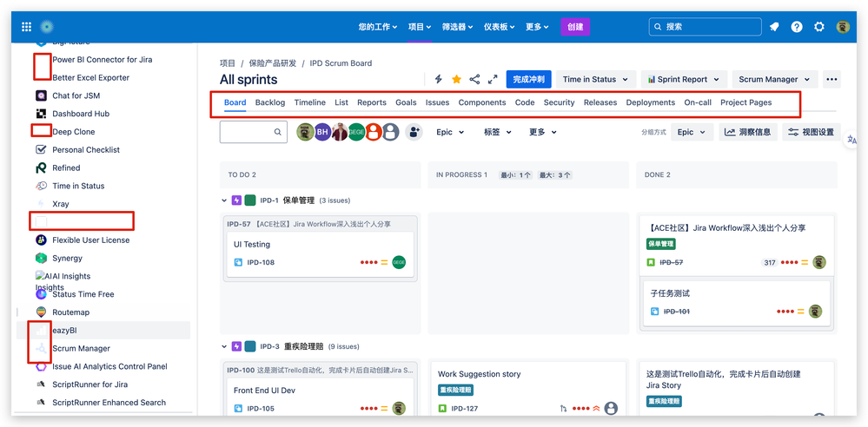Click the 保单管理 epic label on done card
This screenshot has height=427, width=868.
click(x=661, y=244)
